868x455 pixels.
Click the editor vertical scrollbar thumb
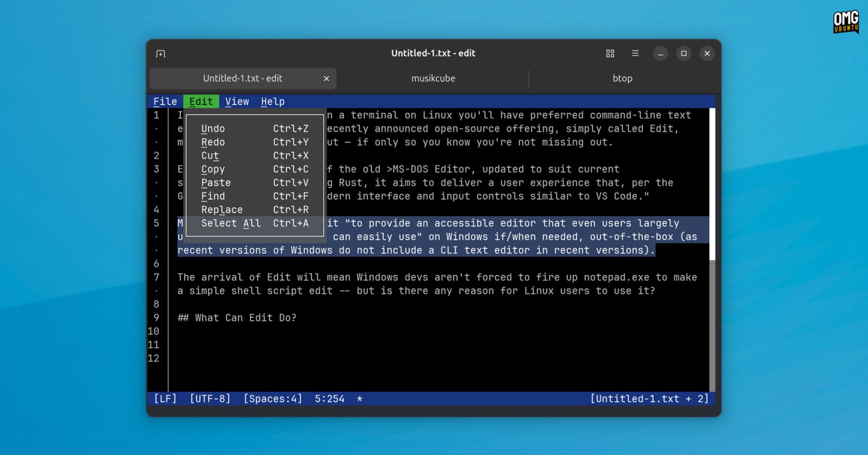point(713,183)
